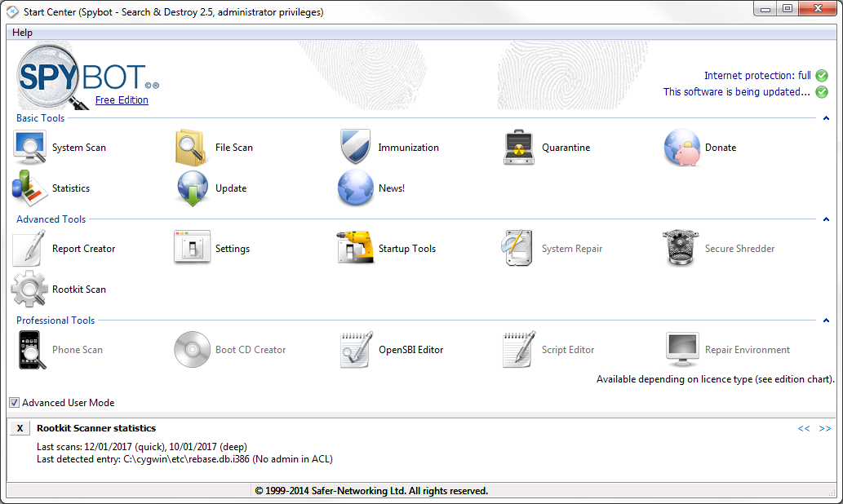Click the Quarantine label

click(566, 148)
